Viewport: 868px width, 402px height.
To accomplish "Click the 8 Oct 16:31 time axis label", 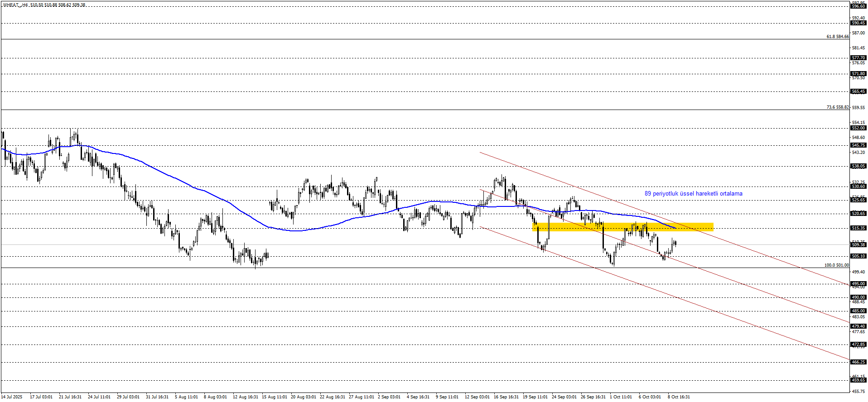I will tap(679, 397).
